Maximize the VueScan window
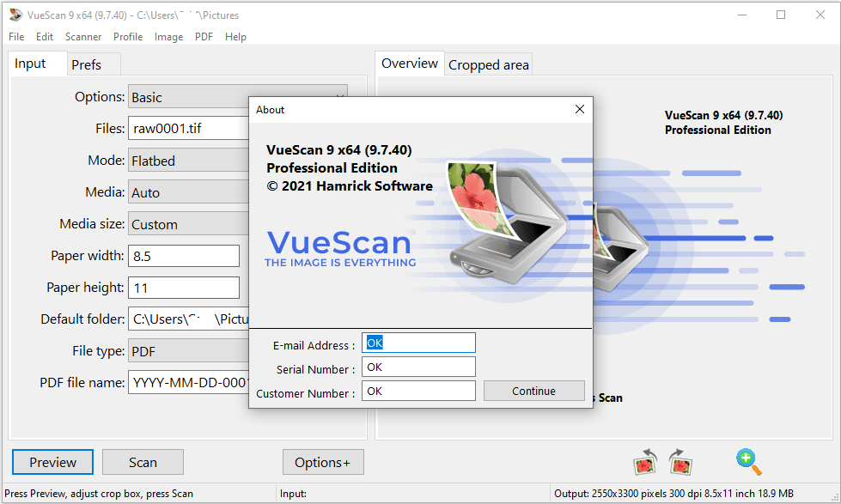The height and width of the screenshot is (504, 841). tap(781, 15)
